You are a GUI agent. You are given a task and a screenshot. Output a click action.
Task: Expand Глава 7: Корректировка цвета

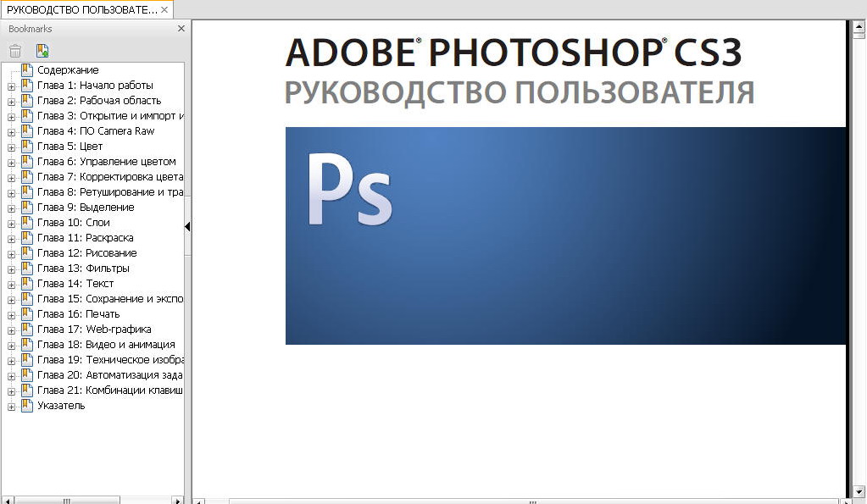click(11, 178)
